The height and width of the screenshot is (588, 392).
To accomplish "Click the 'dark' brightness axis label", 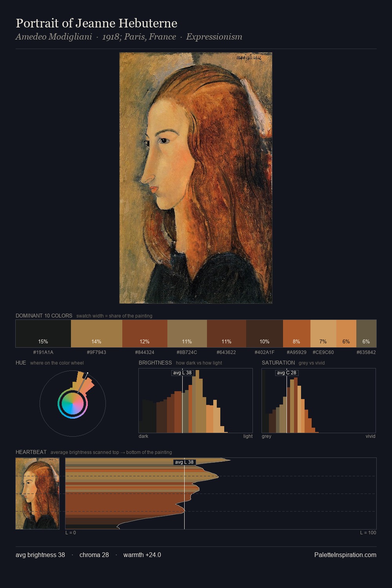I will (x=143, y=436).
